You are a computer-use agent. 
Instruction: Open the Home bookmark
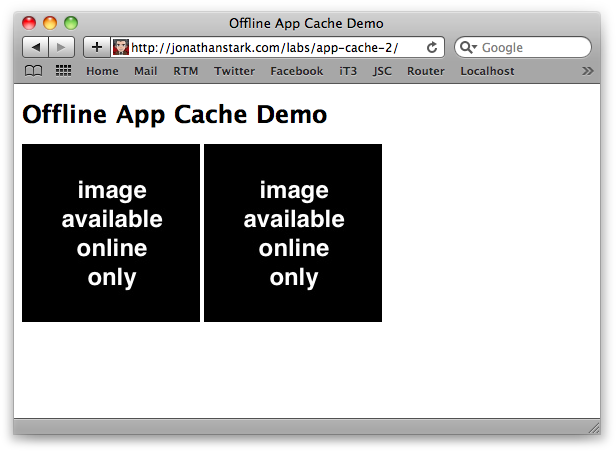(x=102, y=71)
